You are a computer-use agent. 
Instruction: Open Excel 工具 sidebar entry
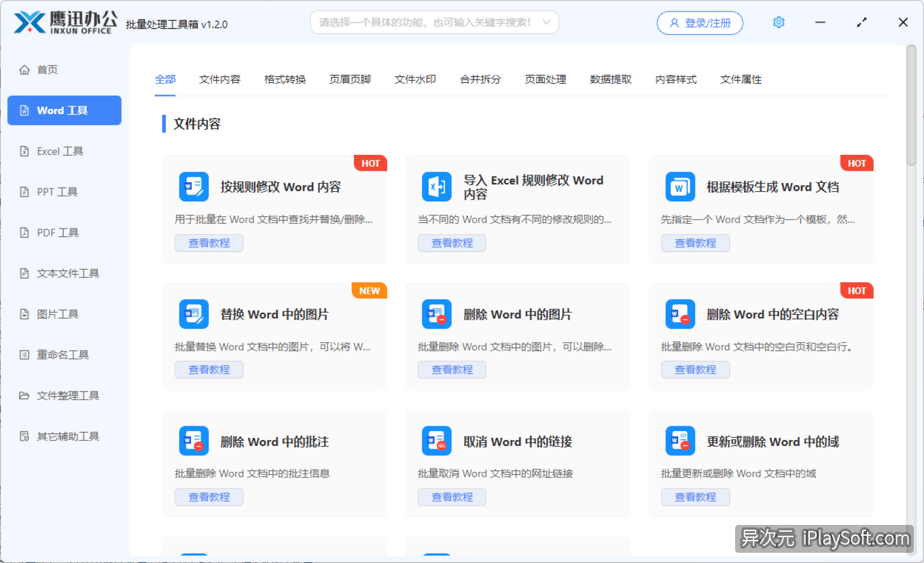pyautogui.click(x=64, y=151)
